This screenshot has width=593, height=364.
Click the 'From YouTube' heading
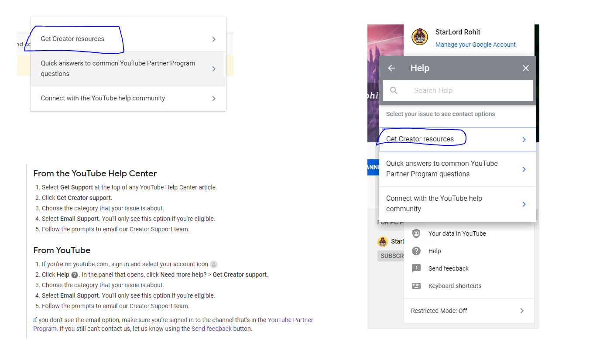pyautogui.click(x=62, y=250)
